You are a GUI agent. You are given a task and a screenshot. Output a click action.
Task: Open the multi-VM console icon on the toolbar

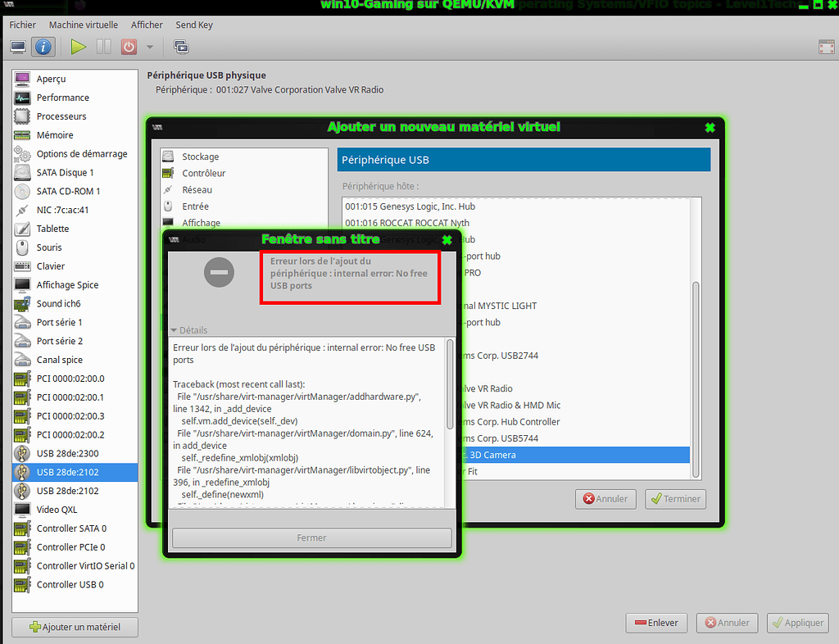point(180,47)
